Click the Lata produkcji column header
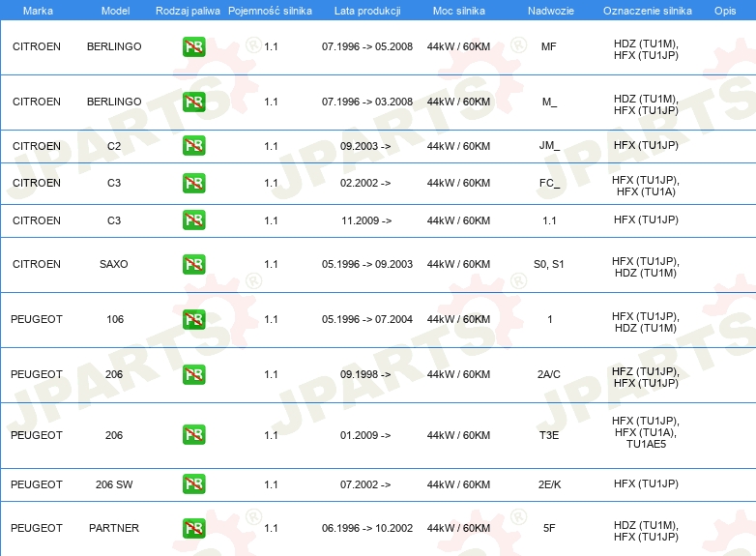Image resolution: width=756 pixels, height=556 pixels. click(367, 11)
